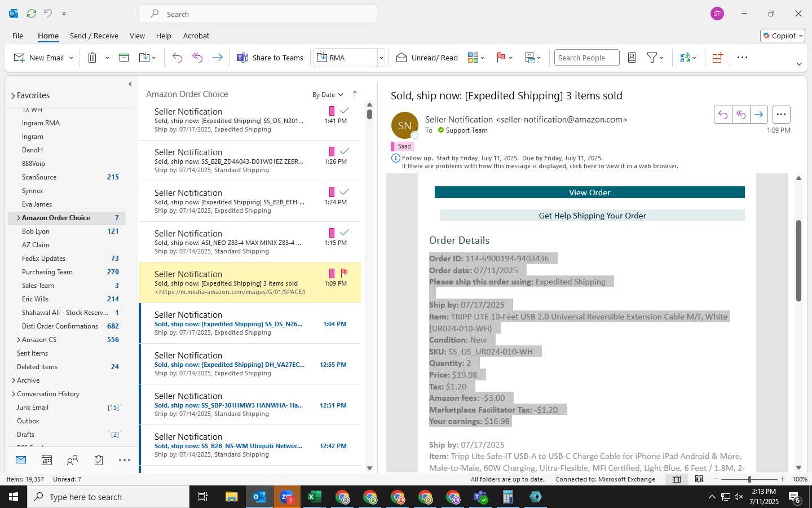Click the Search People field
The width and height of the screenshot is (812, 508).
click(x=586, y=58)
